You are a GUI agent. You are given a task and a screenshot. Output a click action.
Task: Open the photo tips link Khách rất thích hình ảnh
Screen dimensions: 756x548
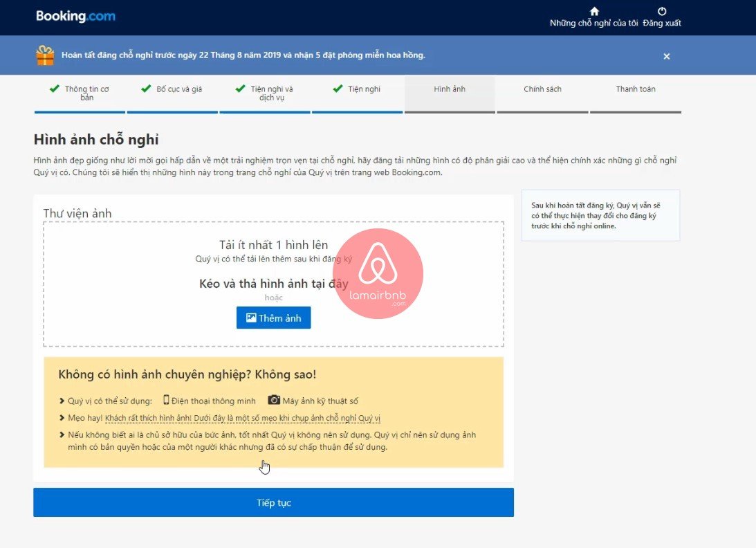[x=243, y=418]
